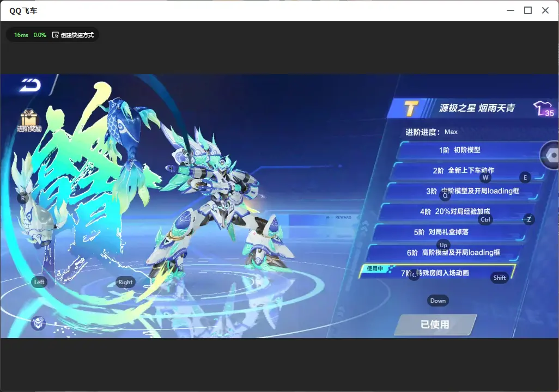Open the 进阶奖励 gift box icon

click(29, 120)
